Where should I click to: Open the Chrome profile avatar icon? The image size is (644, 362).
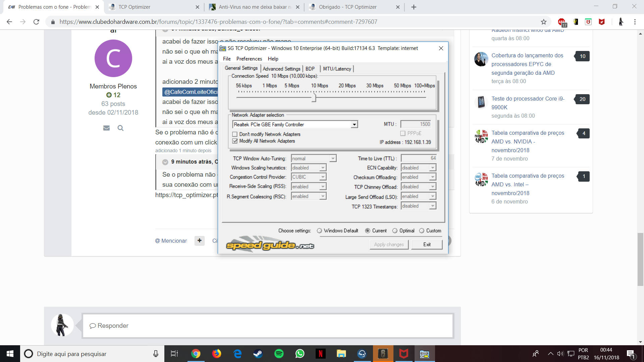[621, 22]
